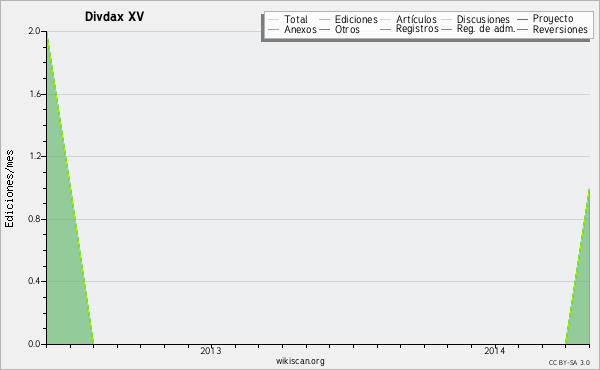Click the 'Total' legend entry
The width and height of the screenshot is (600, 370).
(x=288, y=19)
